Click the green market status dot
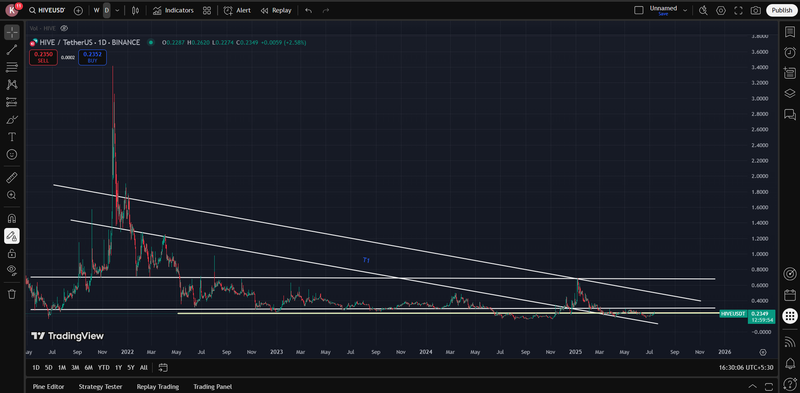 pos(151,42)
